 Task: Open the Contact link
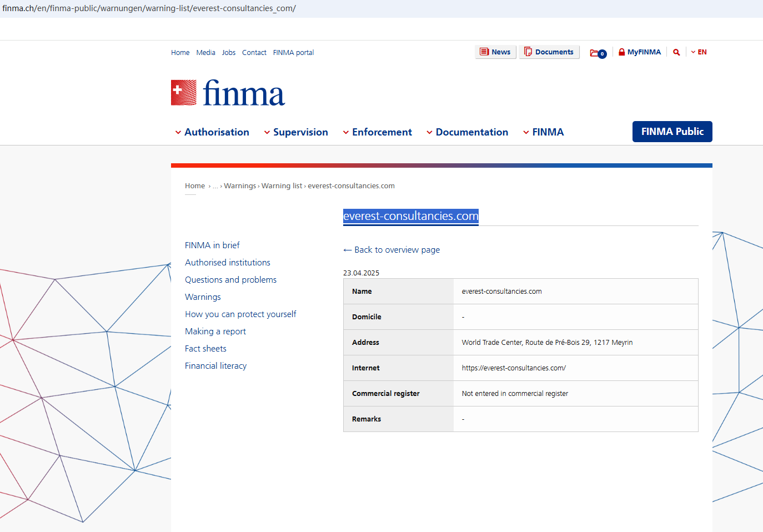point(254,53)
